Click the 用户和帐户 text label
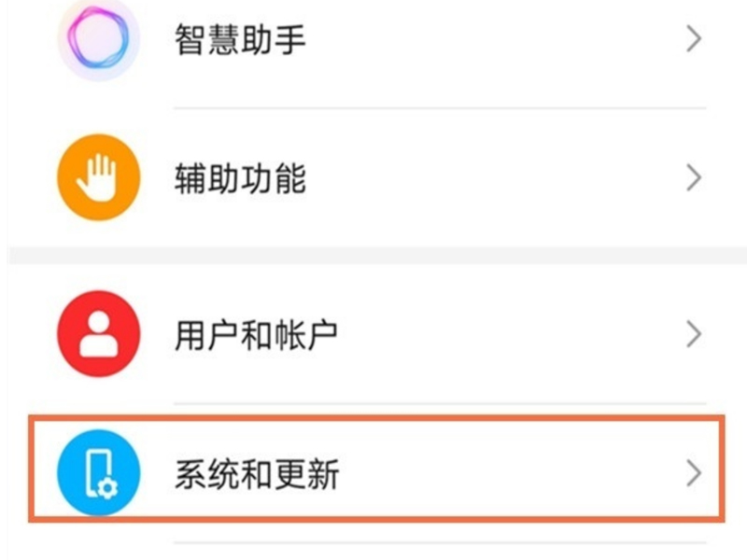 pos(257,334)
